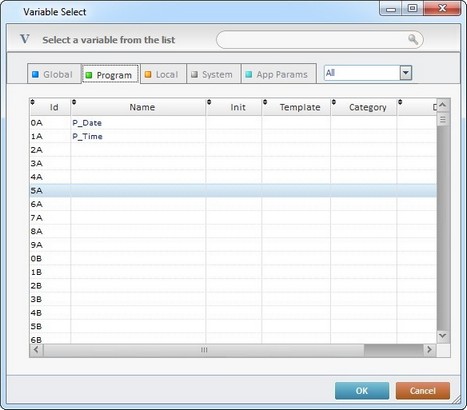Click the magnifier search icon
Image resolution: width=467 pixels, height=410 pixels.
(413, 39)
